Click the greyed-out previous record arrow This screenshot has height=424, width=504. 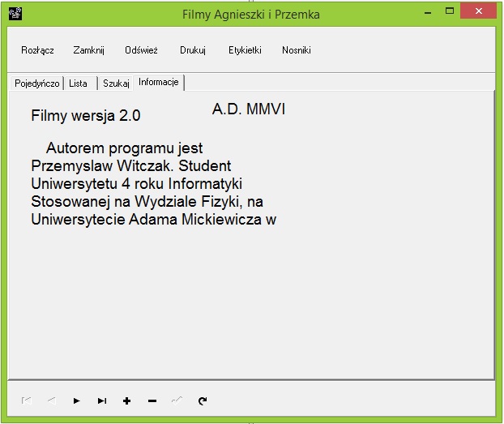[51, 400]
